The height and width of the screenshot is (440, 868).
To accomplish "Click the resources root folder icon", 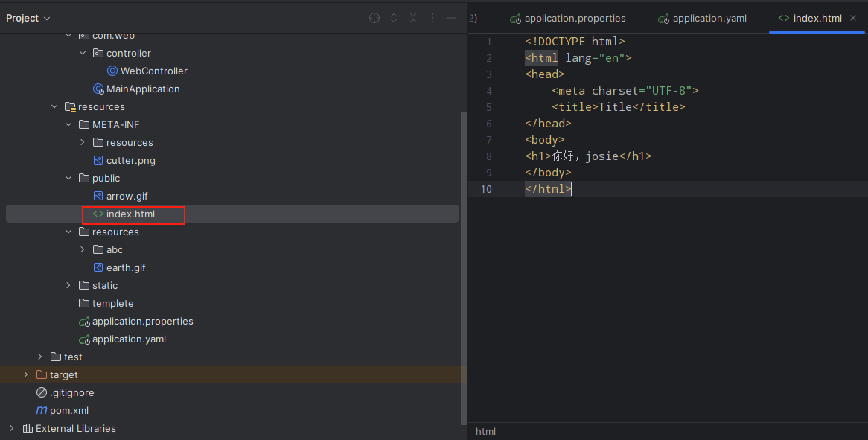I will point(70,106).
